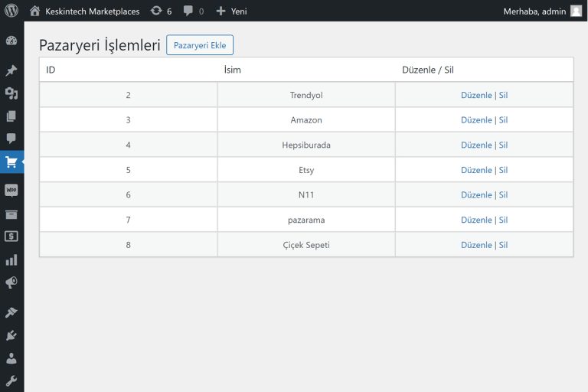The height and width of the screenshot is (392, 588).
Task: Open the Dashboard gauge icon in sidebar
Action: point(11,41)
